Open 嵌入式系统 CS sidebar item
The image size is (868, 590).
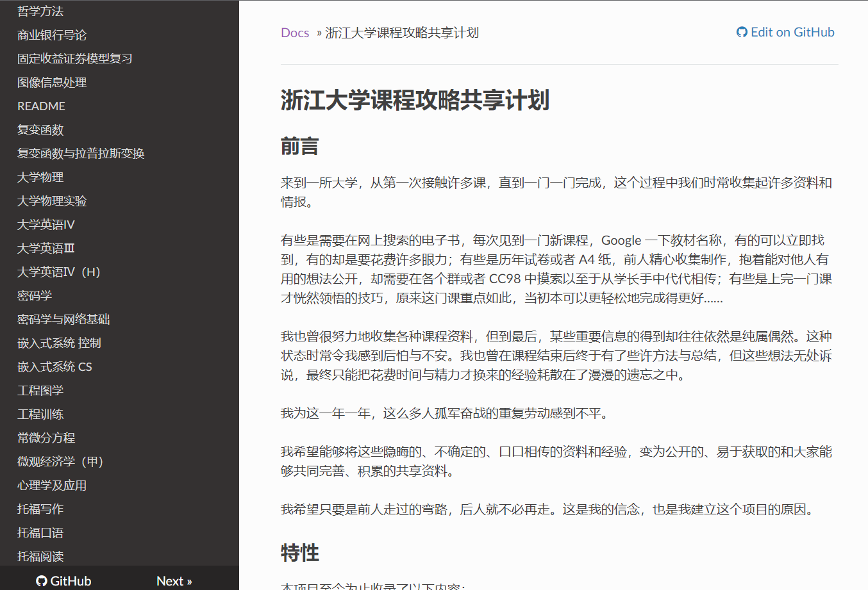pos(54,367)
